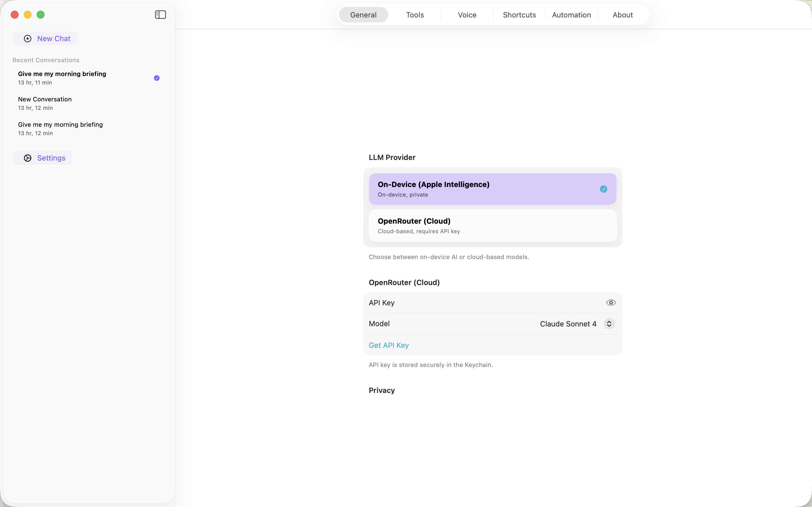812x507 pixels.
Task: Click the blue checkmark on On-Device provider
Action: pyautogui.click(x=603, y=189)
